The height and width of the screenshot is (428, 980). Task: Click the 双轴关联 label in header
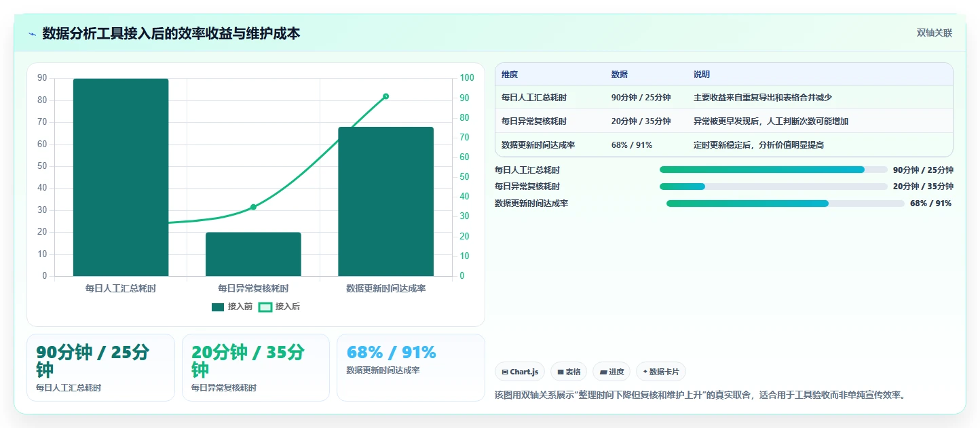935,33
